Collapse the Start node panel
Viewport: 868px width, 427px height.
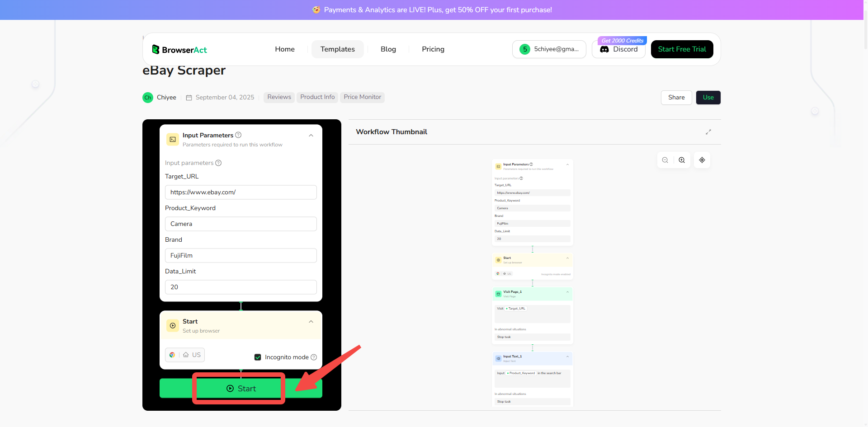311,322
